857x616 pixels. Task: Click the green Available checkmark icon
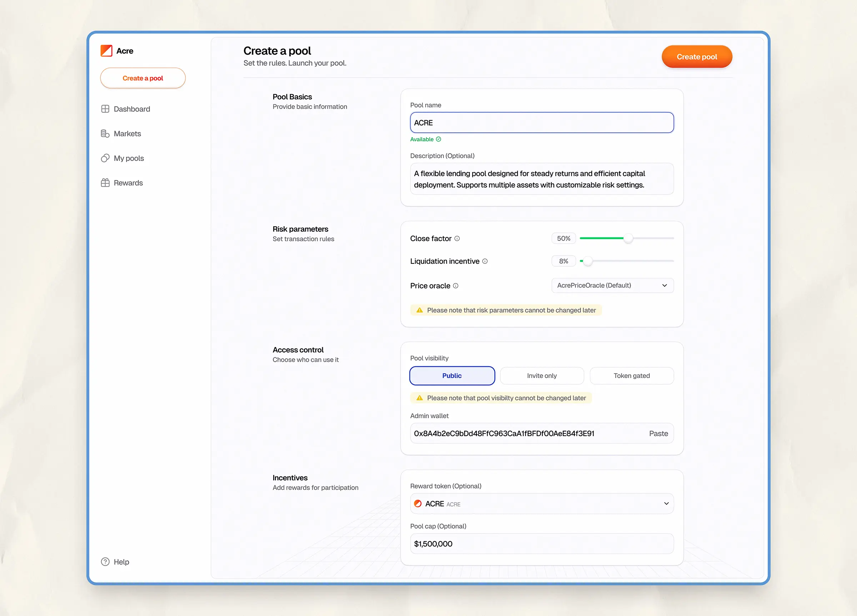438,139
